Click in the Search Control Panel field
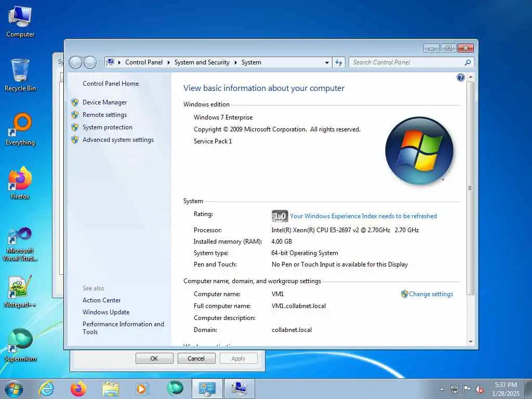 pos(406,62)
